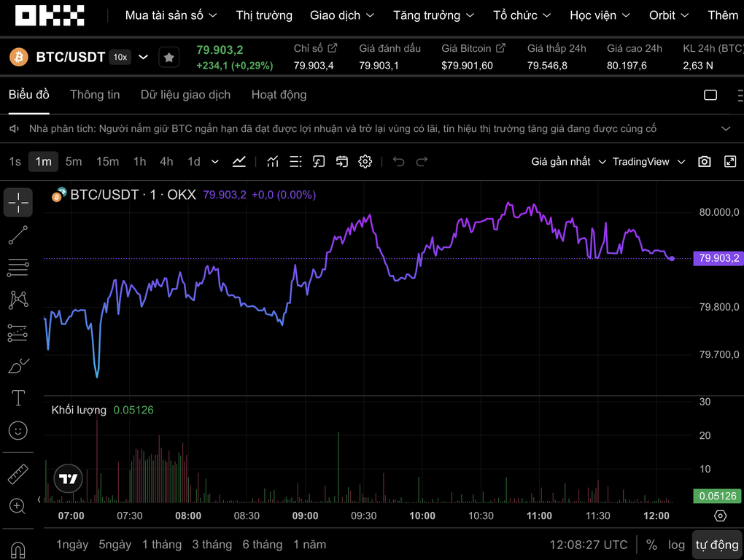Toggle the magnet snap mode
This screenshot has height=560, width=744.
pos(18,550)
